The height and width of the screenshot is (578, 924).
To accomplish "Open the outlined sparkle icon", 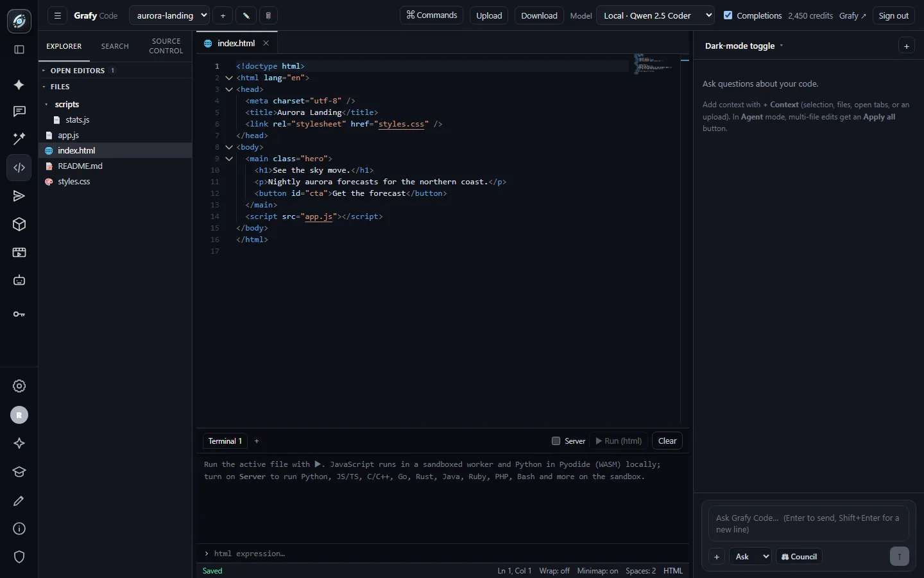I will [19, 443].
